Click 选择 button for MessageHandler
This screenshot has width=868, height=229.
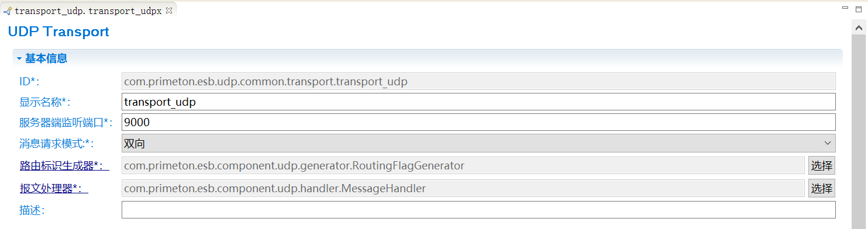(821, 189)
